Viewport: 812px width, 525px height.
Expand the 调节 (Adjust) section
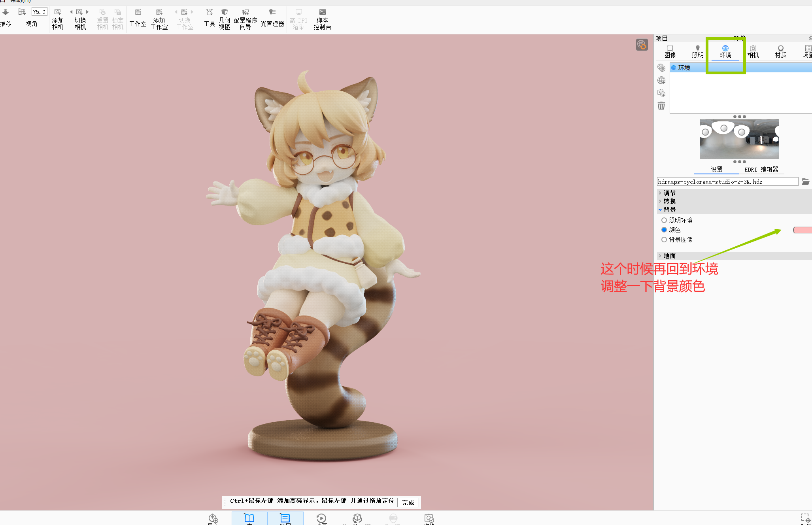[x=669, y=193]
